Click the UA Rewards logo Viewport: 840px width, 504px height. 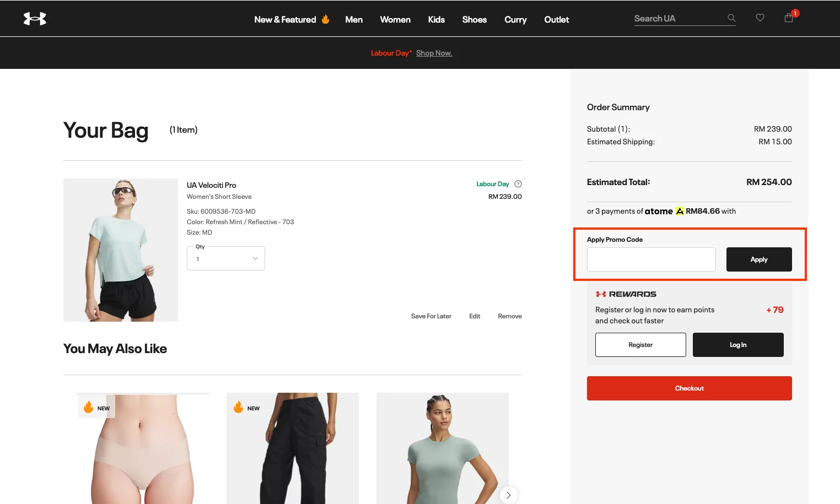626,294
